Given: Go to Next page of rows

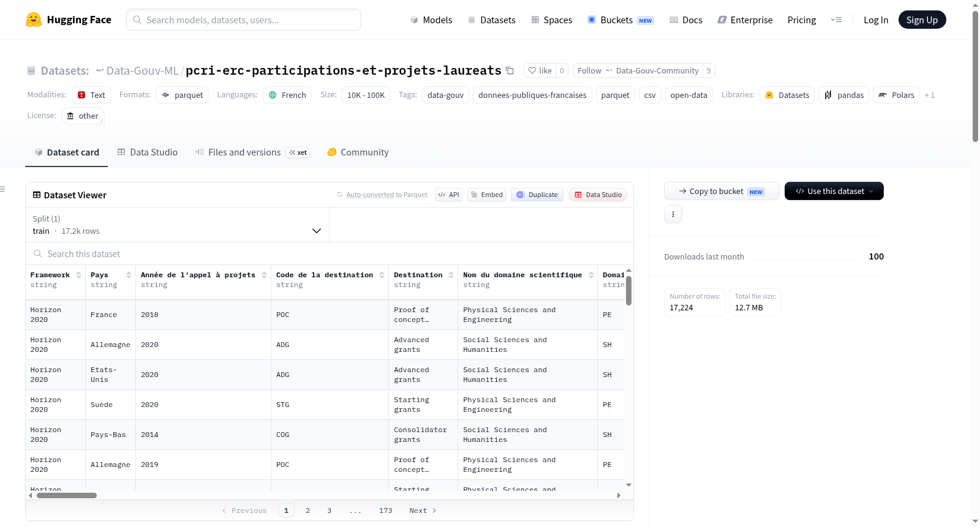Looking at the screenshot, I should (423, 510).
